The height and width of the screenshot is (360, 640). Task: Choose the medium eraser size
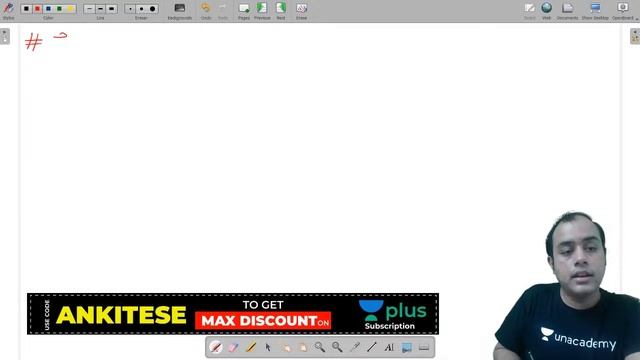[141, 9]
